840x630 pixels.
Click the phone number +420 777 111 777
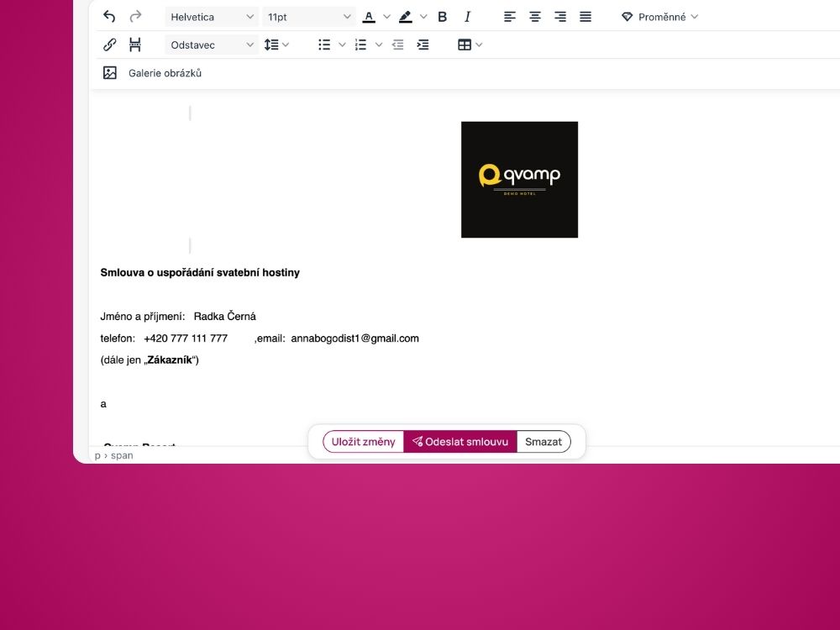[186, 339]
